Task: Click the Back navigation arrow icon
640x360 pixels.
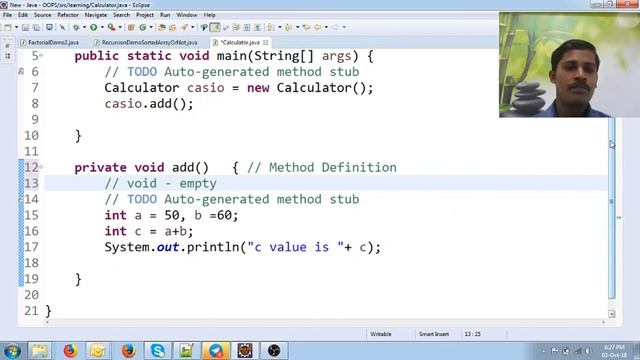Action: tap(318, 27)
